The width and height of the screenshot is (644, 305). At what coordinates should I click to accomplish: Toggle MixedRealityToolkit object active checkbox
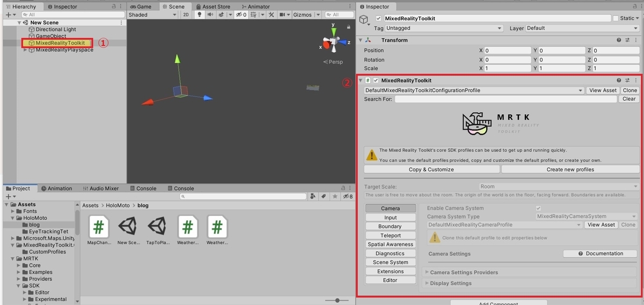(x=379, y=18)
